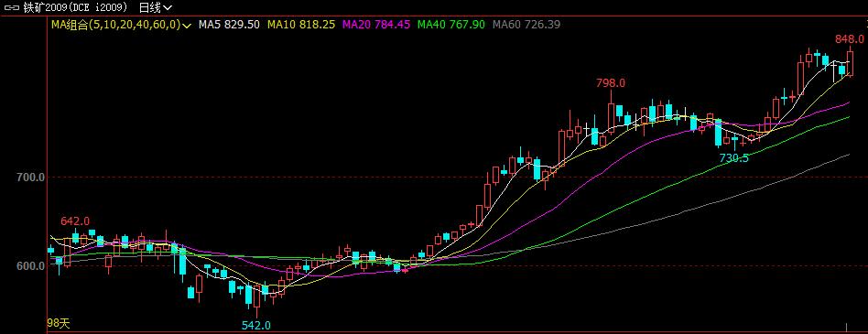Click the MA10 818.25 legend value

(x=301, y=25)
